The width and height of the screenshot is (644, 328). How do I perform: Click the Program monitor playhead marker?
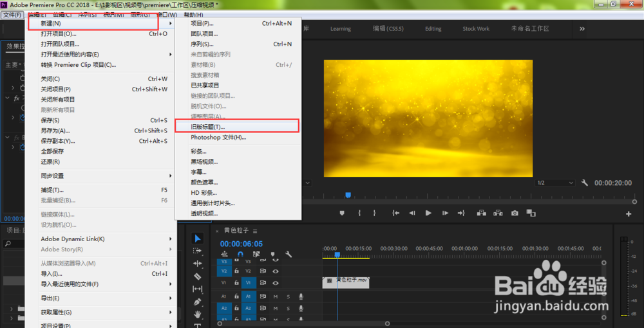click(348, 195)
